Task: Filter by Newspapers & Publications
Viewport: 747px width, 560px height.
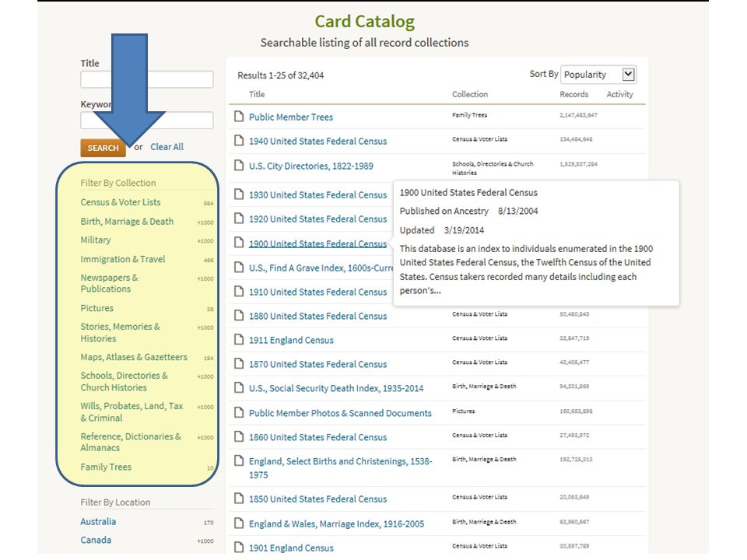Action: tap(109, 283)
